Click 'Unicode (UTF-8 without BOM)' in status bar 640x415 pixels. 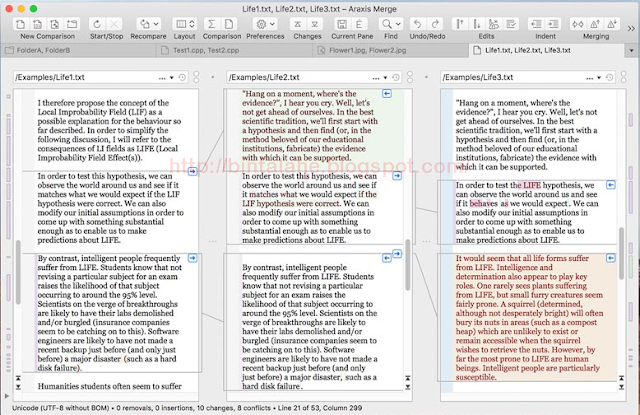[x=60, y=408]
